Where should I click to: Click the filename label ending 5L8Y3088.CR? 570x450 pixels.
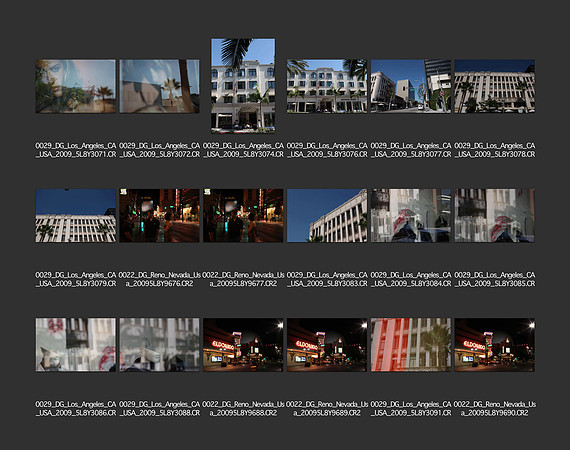(160, 409)
